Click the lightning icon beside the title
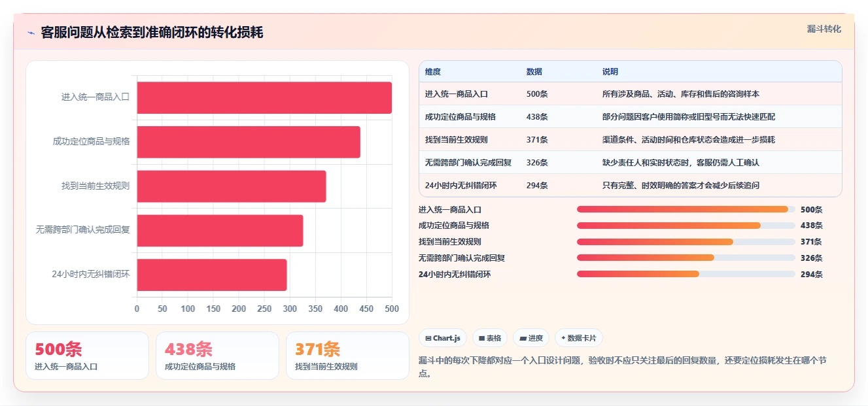The width and height of the screenshot is (868, 406). click(x=31, y=33)
